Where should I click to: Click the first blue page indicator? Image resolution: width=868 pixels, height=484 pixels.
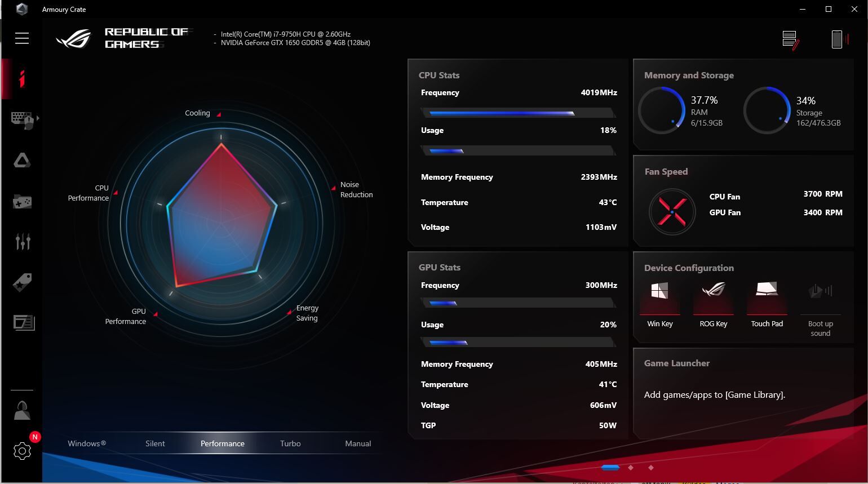(x=610, y=468)
